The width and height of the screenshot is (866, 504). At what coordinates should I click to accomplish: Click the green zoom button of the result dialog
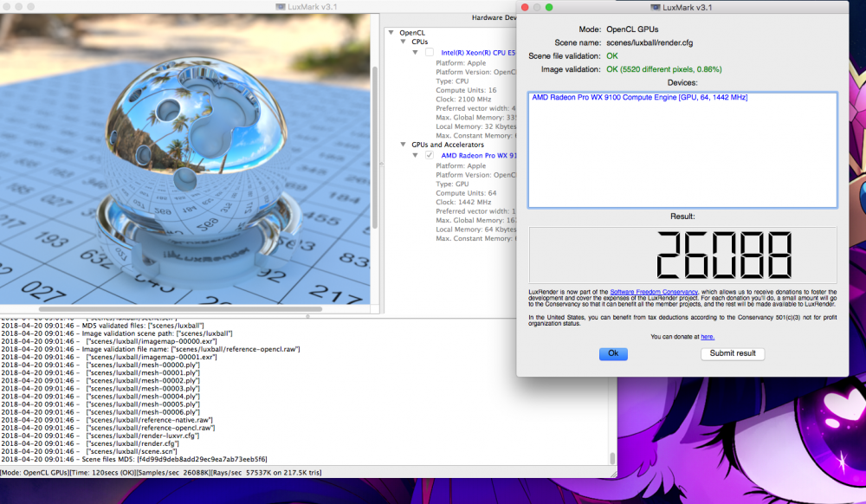[549, 7]
